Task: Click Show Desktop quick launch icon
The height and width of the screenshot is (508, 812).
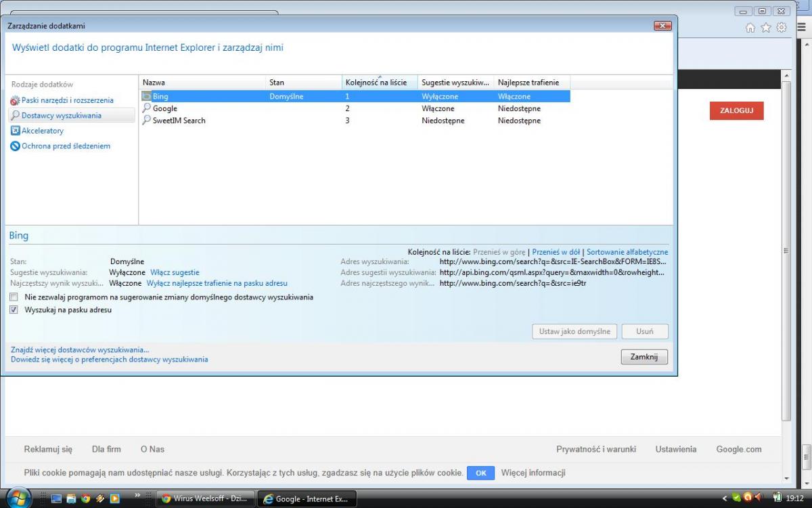Action: 57,499
